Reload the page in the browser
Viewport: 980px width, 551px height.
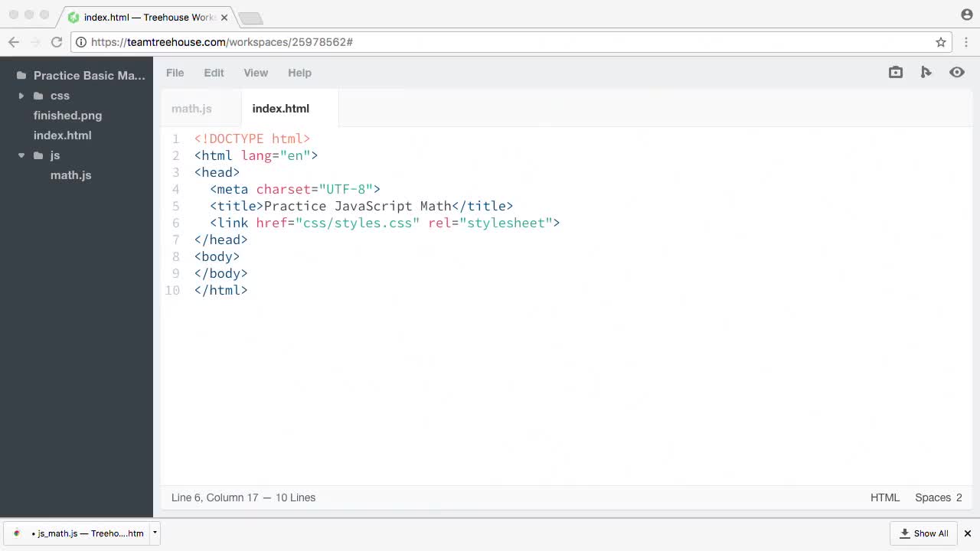[56, 42]
